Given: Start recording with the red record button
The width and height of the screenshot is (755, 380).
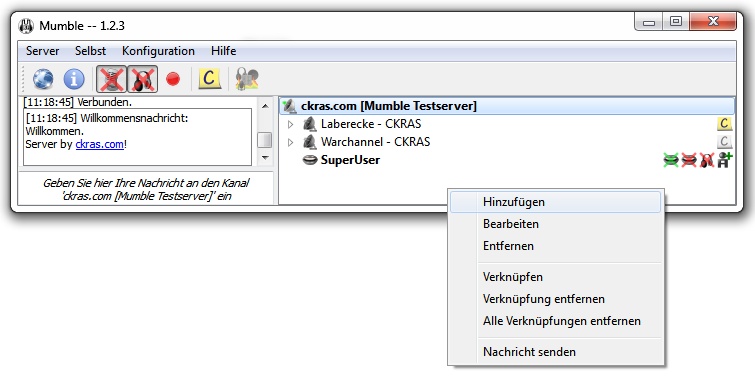Looking at the screenshot, I should (x=173, y=79).
